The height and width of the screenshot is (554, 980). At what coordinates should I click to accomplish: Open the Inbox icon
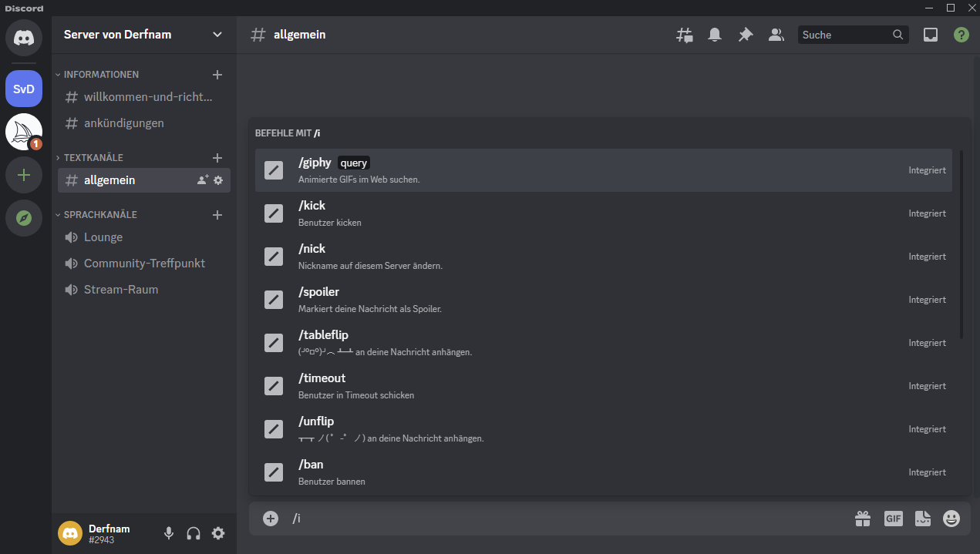click(931, 35)
